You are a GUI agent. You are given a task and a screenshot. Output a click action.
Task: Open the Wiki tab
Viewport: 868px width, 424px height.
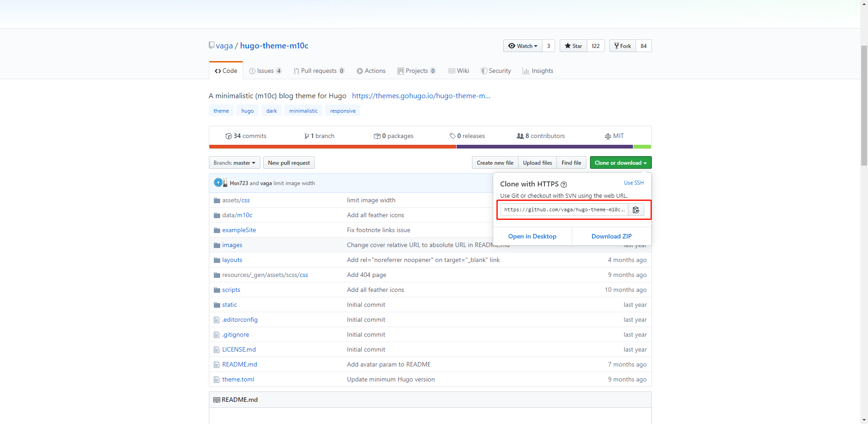point(459,71)
